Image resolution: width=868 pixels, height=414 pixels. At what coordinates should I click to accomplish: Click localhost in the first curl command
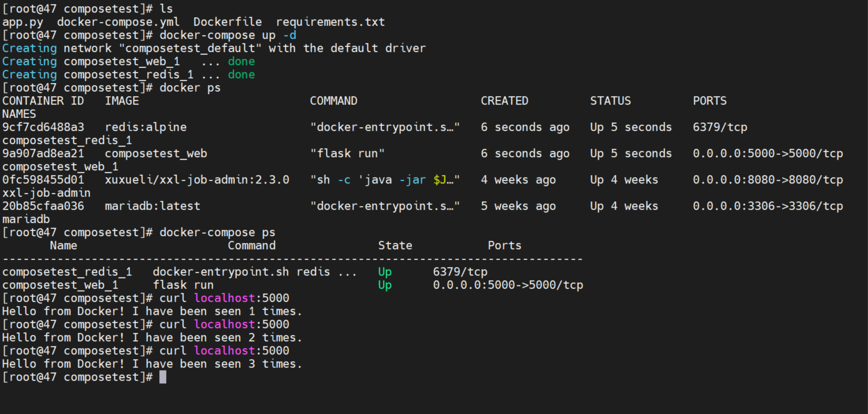click(x=225, y=298)
